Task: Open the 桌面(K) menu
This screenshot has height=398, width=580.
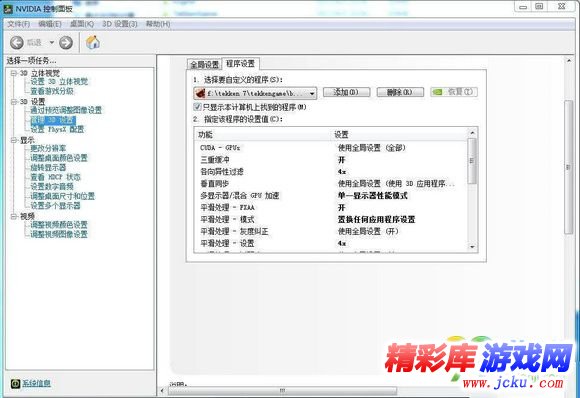Action: point(82,24)
